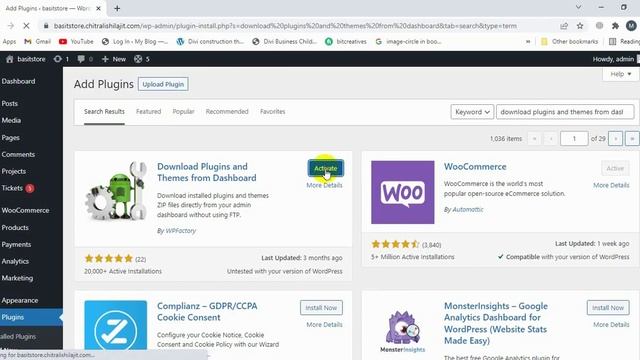
Task: Switch to the Search Results tab
Action: coord(104,111)
